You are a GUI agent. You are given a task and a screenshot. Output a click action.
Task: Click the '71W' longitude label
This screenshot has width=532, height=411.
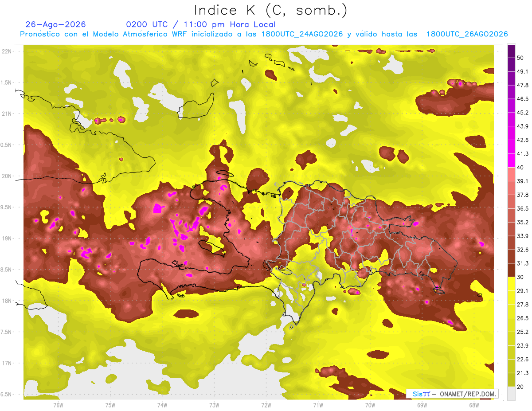pos(318,405)
